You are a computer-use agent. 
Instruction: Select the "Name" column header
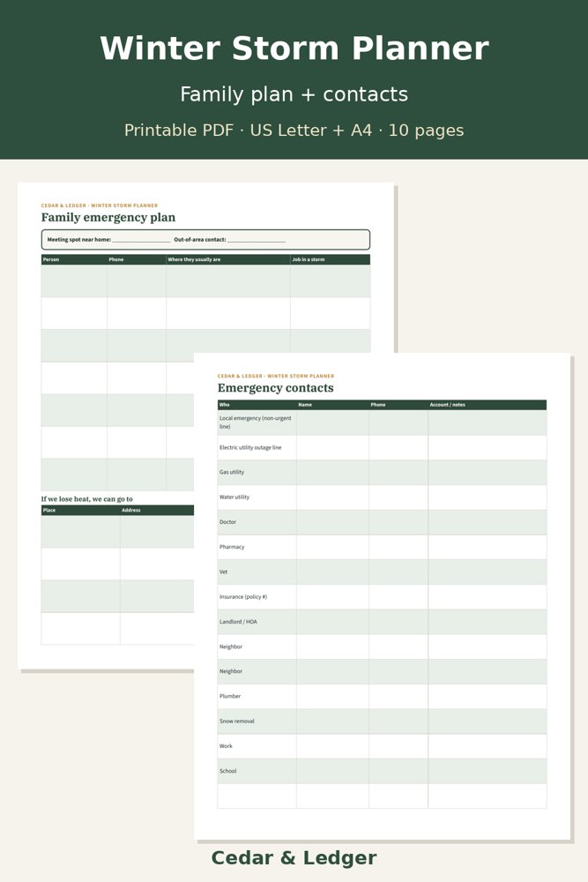tap(305, 405)
